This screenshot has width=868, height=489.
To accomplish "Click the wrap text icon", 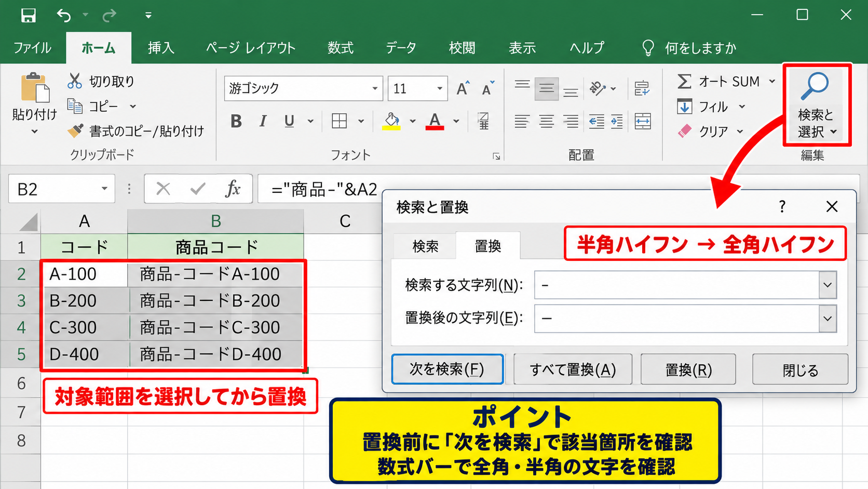I will point(642,88).
